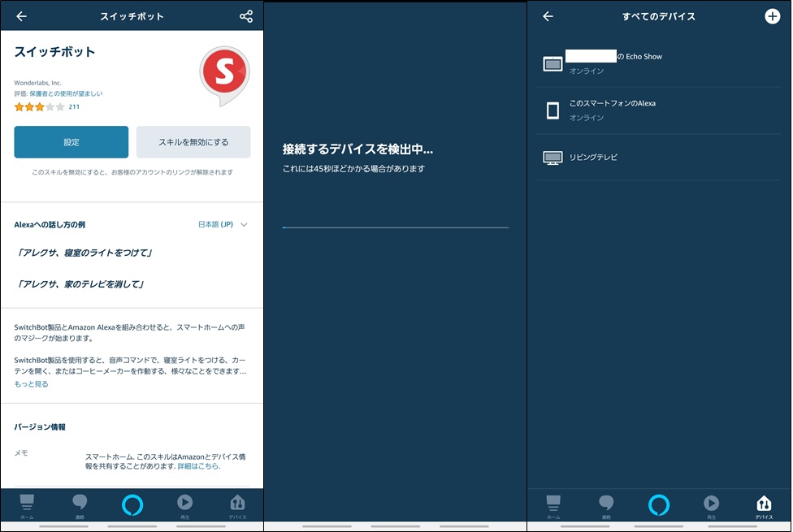This screenshot has width=793, height=532.
Task: Tap 接続するデバイスを検出中 message
Action: tap(357, 149)
